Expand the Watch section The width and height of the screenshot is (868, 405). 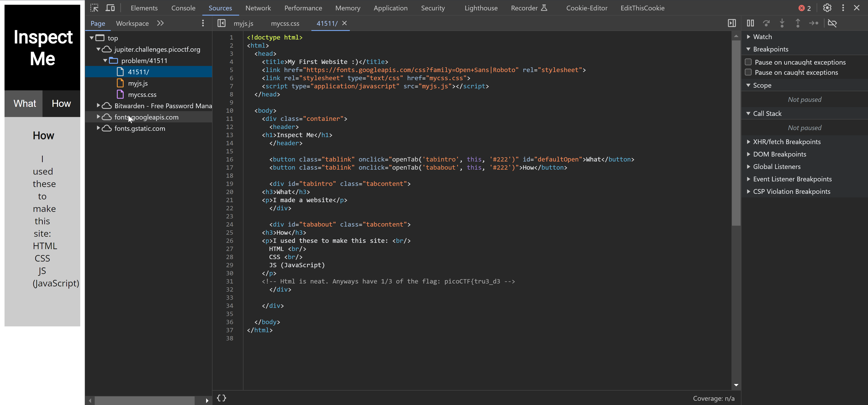[x=748, y=37]
